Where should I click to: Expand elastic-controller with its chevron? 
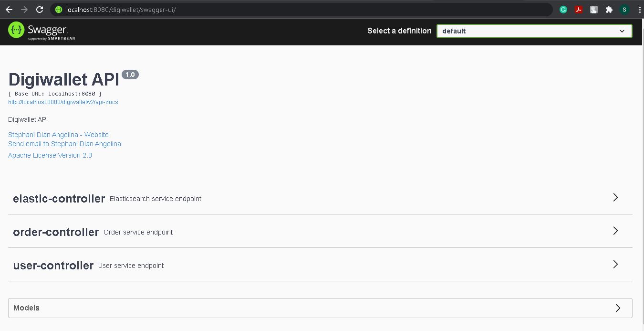tap(615, 197)
